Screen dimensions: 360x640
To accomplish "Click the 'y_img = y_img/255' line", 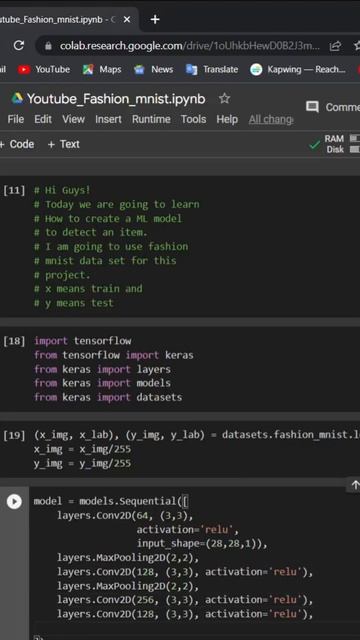I will [x=82, y=463].
